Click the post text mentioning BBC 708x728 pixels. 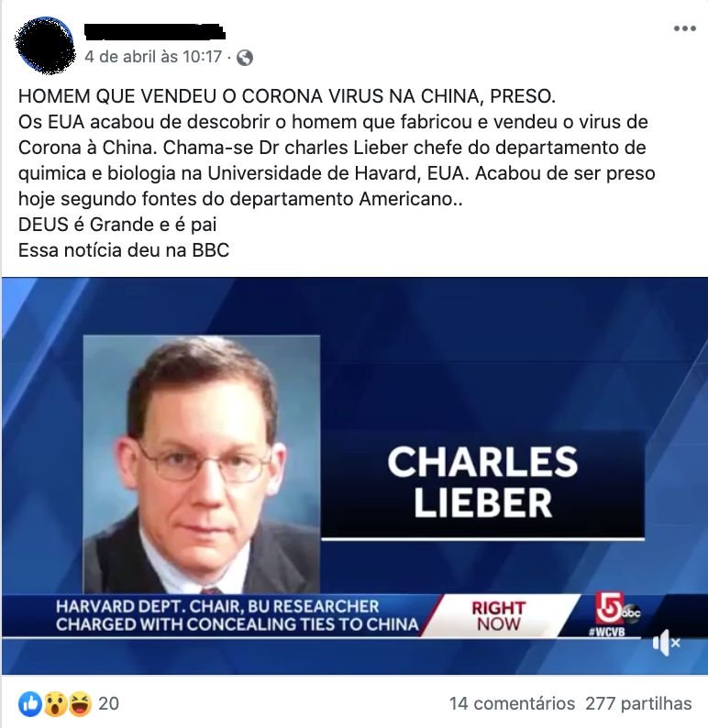[x=124, y=250]
